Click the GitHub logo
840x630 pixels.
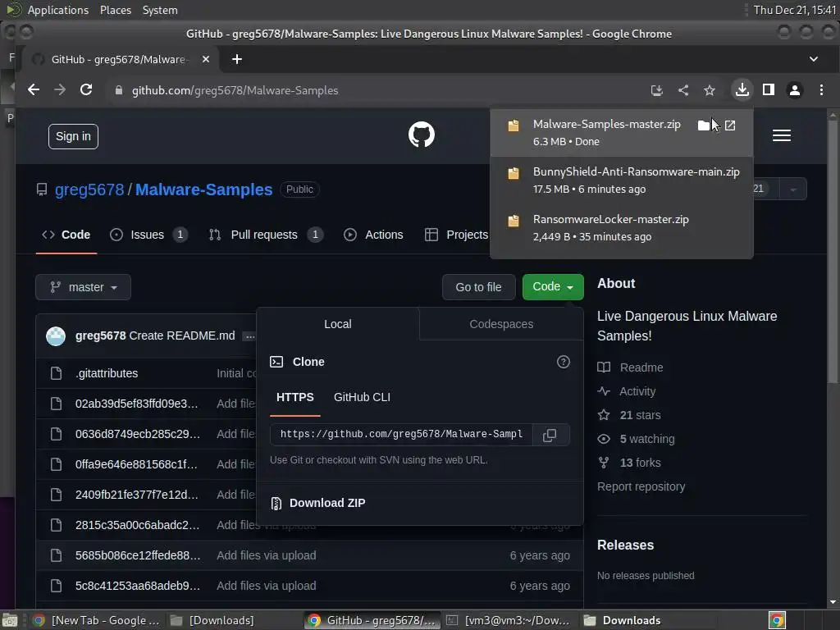pos(422,135)
